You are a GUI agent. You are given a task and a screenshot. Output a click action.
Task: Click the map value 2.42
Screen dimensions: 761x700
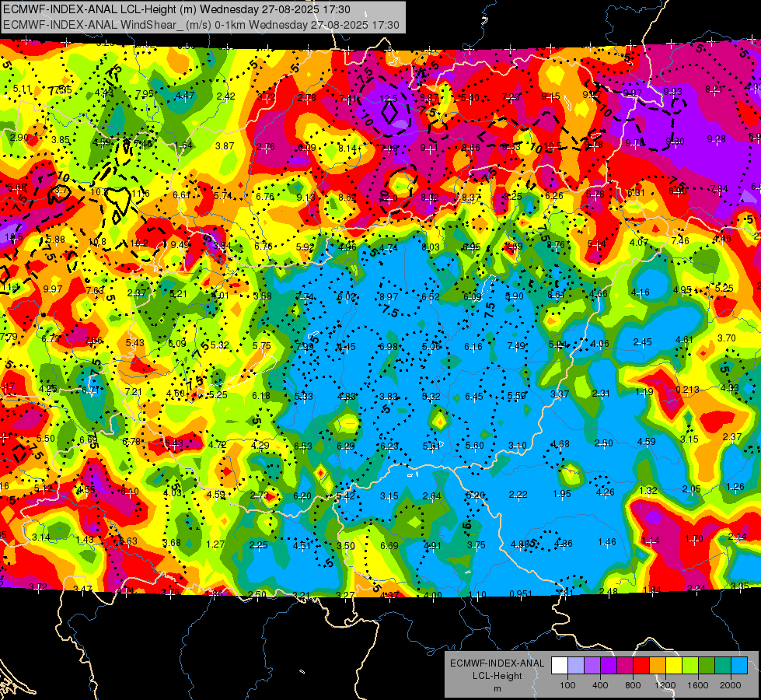(225, 96)
